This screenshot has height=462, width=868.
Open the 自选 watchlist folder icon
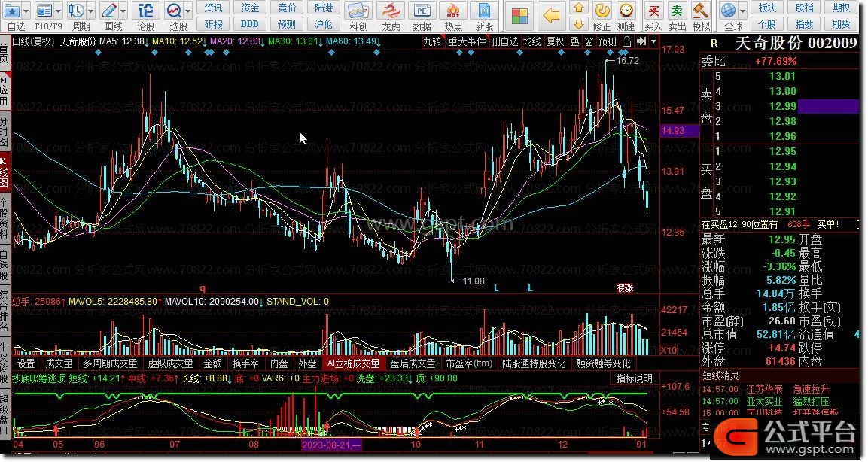11,10
